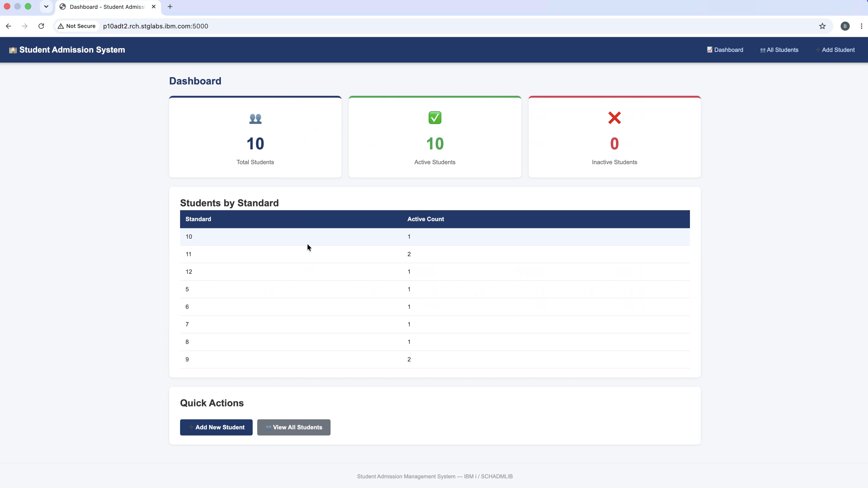Open the Chrome three-dot menu
The height and width of the screenshot is (488, 868).
(x=861, y=26)
